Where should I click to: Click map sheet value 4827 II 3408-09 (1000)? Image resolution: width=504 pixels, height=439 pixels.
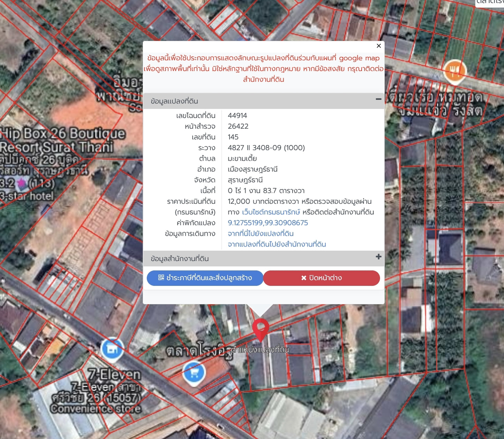click(x=266, y=148)
